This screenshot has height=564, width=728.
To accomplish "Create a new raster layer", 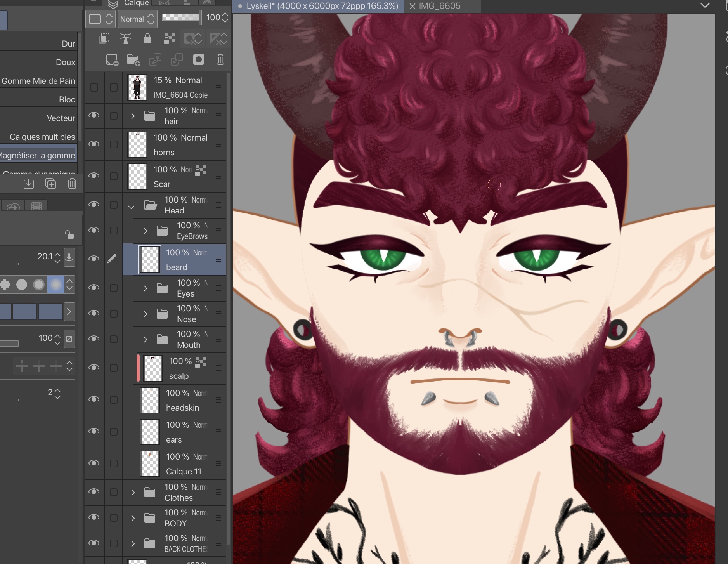I will 112,60.
